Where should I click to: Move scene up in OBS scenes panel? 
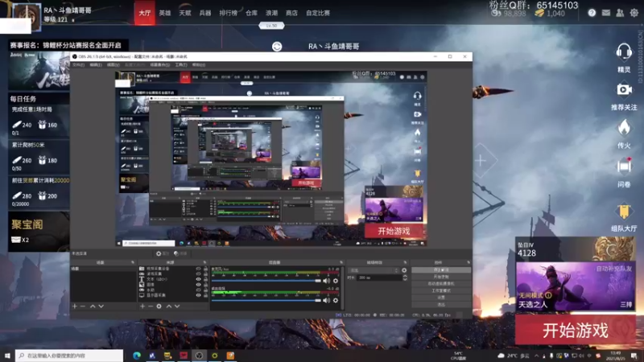point(93,306)
